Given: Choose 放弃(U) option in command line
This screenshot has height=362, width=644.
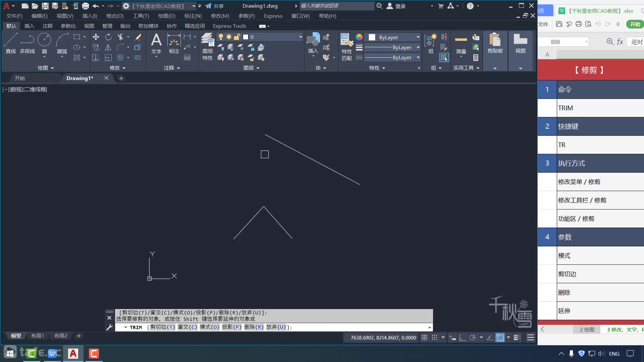Looking at the screenshot, I should click(x=276, y=327).
